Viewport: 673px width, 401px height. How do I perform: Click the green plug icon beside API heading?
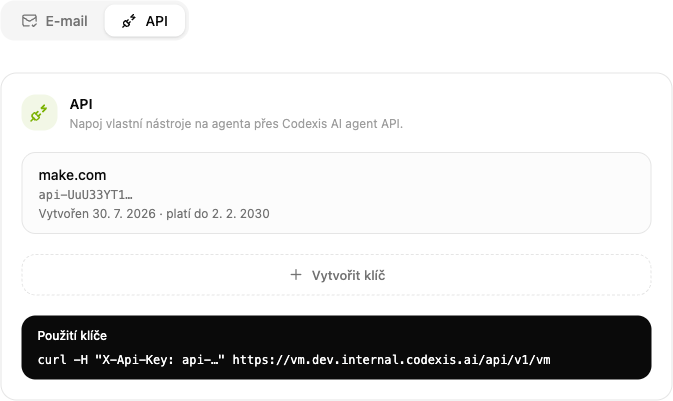39,113
